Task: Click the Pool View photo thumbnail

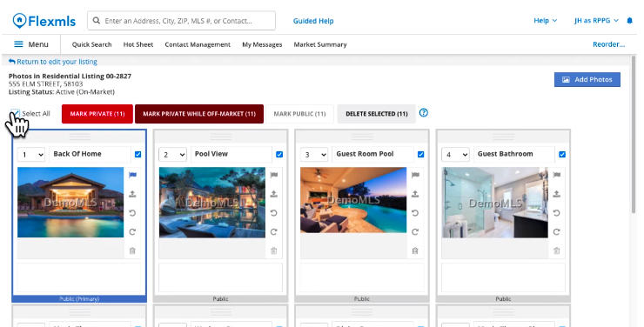Action: (x=212, y=203)
